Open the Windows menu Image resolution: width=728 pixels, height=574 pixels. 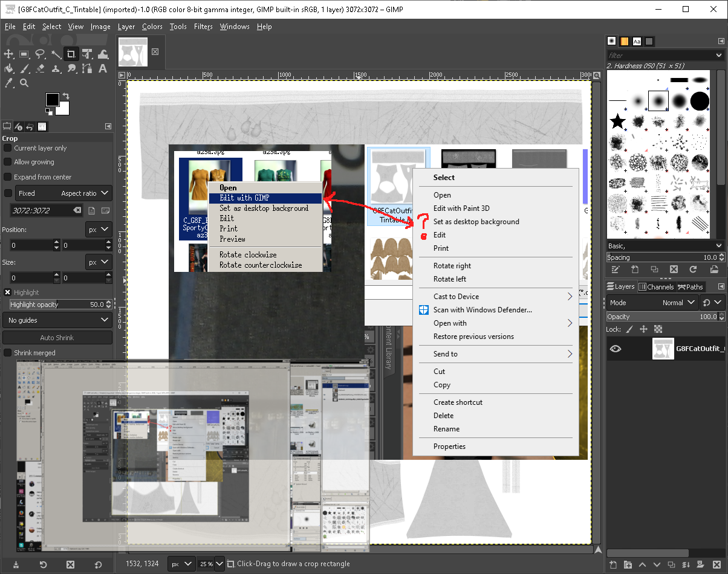point(235,27)
